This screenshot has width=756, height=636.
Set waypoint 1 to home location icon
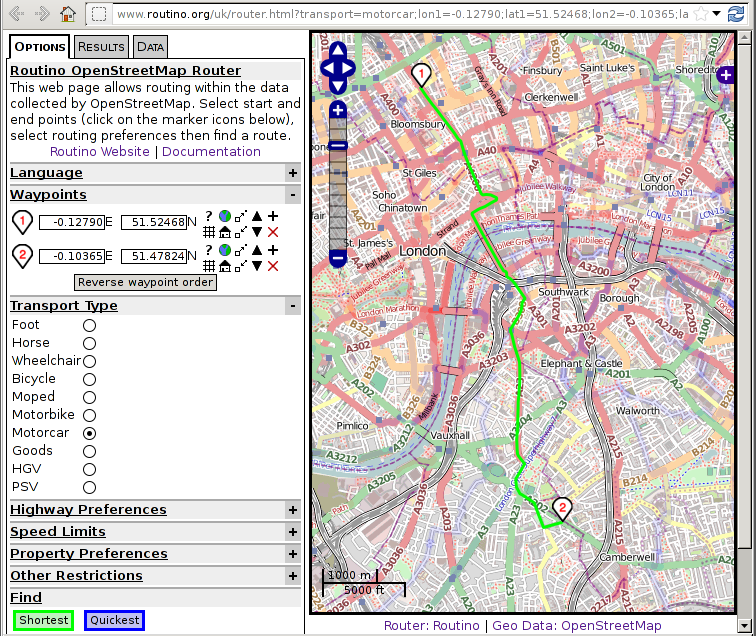coord(225,232)
